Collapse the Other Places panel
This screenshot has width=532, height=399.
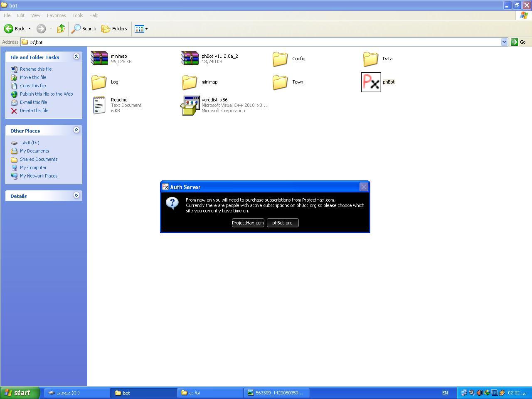(x=76, y=130)
